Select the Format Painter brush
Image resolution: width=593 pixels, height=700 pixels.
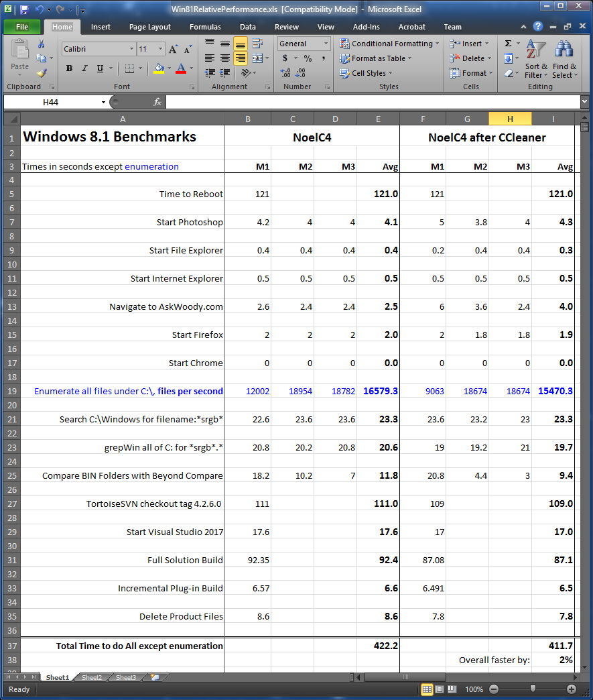tap(42, 73)
